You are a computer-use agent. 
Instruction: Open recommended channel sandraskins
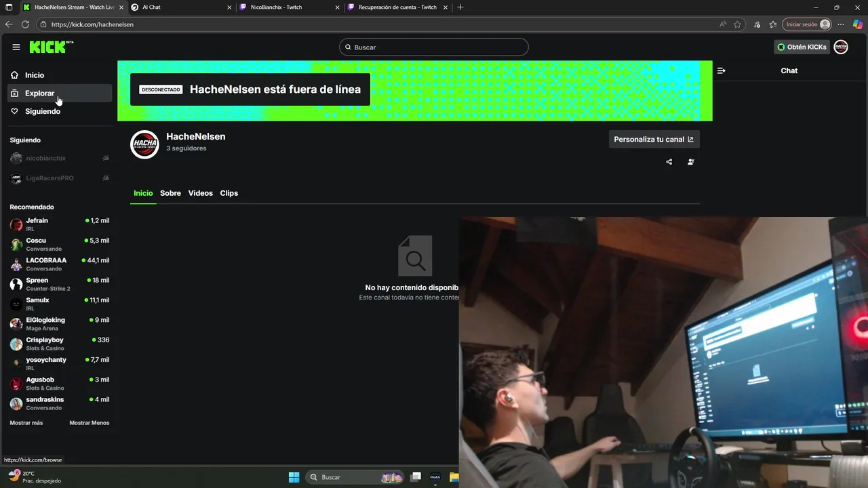coord(60,403)
